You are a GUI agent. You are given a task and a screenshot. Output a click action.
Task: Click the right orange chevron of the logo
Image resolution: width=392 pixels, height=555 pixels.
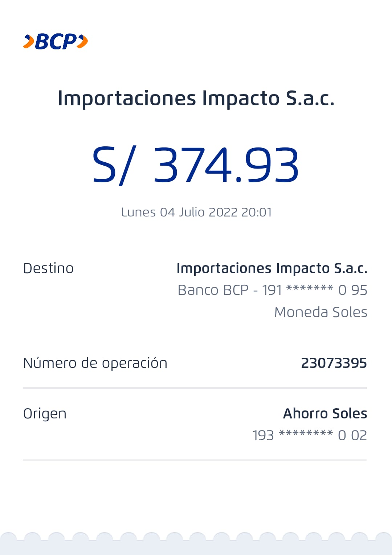point(83,41)
